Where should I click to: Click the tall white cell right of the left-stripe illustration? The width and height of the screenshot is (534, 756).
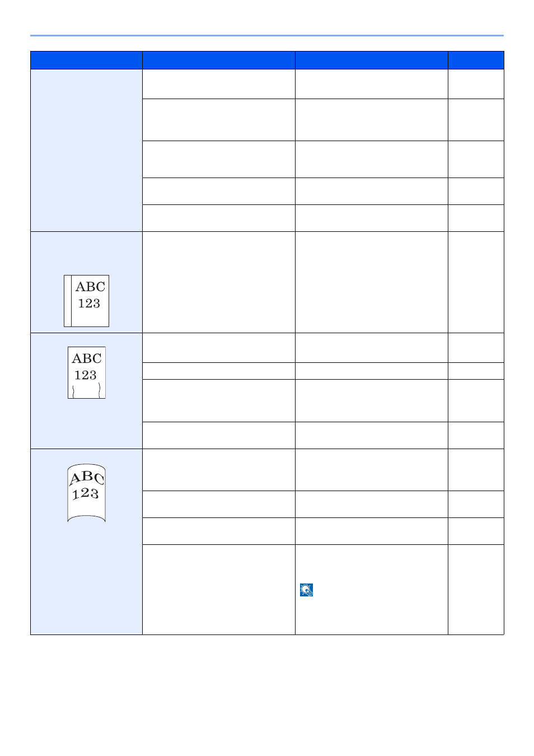coord(219,282)
